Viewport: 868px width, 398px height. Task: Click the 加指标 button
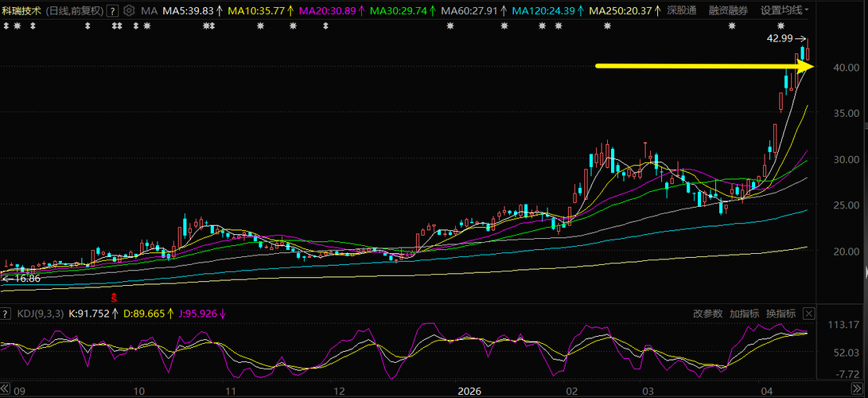744,314
